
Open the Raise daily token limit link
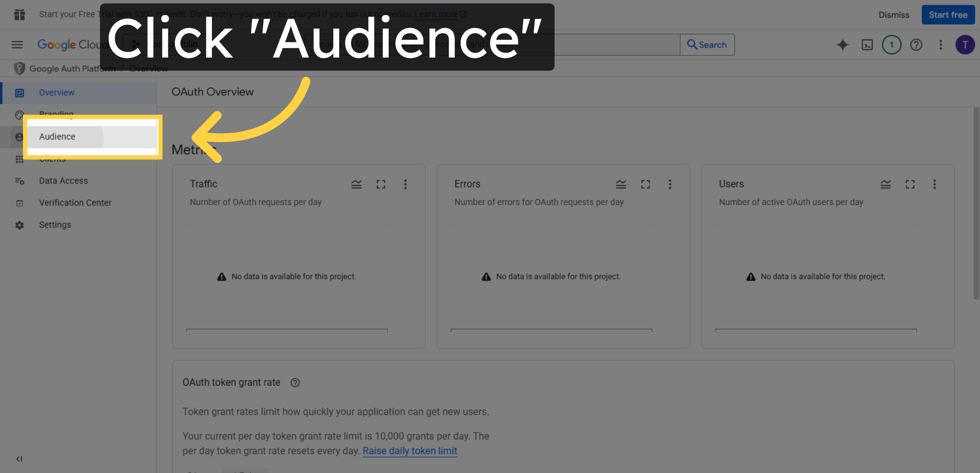pyautogui.click(x=410, y=451)
